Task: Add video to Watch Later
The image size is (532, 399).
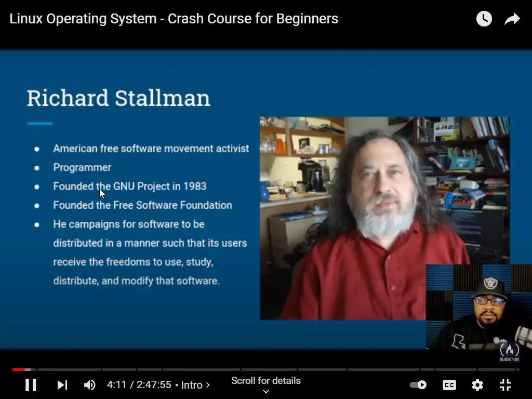Action: click(484, 19)
